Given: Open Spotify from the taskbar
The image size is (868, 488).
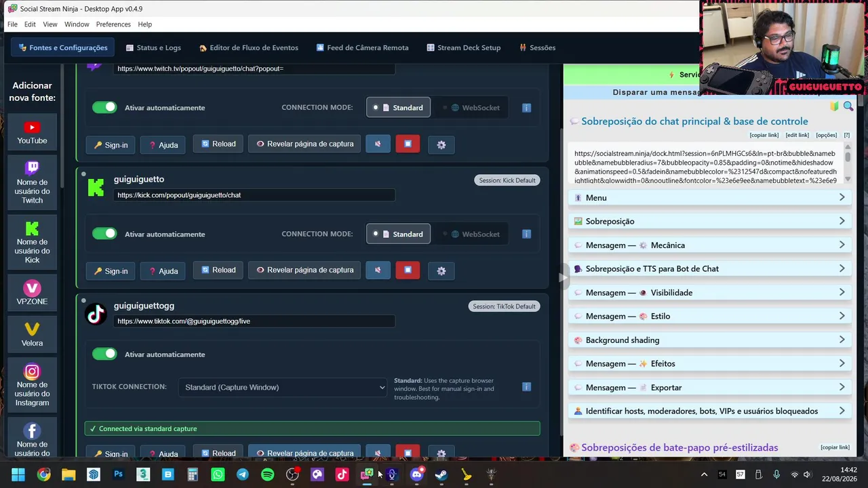Looking at the screenshot, I should [x=267, y=474].
